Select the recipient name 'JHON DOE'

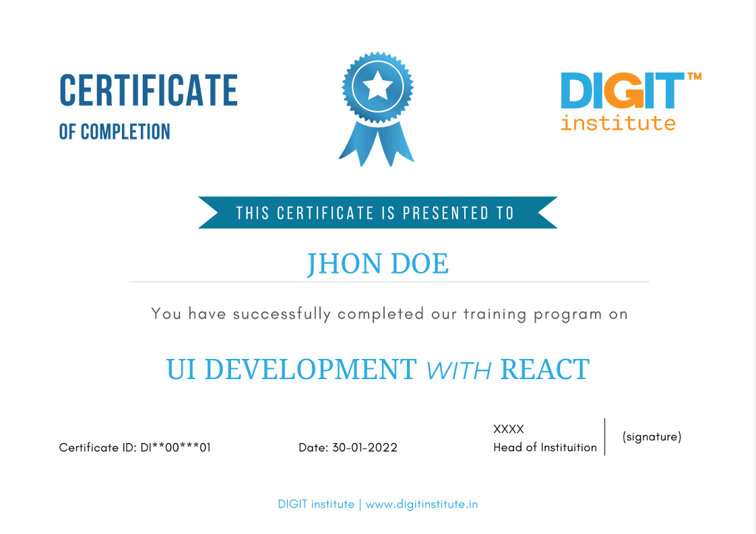(378, 263)
